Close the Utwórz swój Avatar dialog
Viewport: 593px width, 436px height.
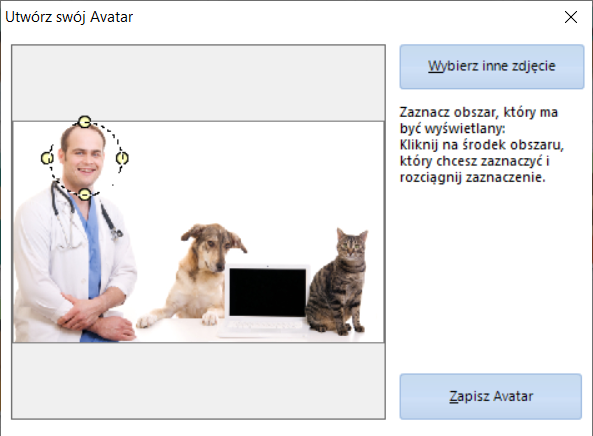pos(571,17)
